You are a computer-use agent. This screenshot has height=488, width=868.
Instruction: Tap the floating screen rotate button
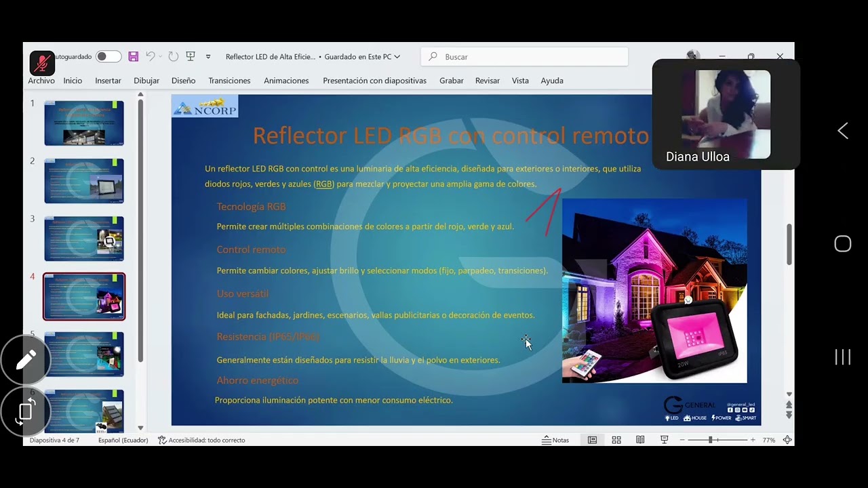coord(26,411)
